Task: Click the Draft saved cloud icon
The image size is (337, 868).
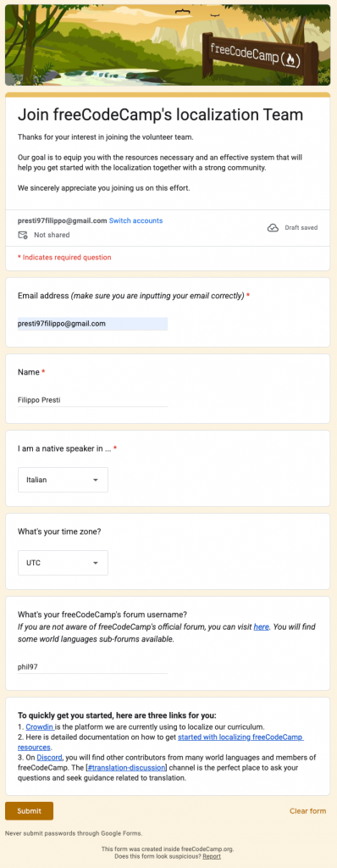Action: (273, 227)
